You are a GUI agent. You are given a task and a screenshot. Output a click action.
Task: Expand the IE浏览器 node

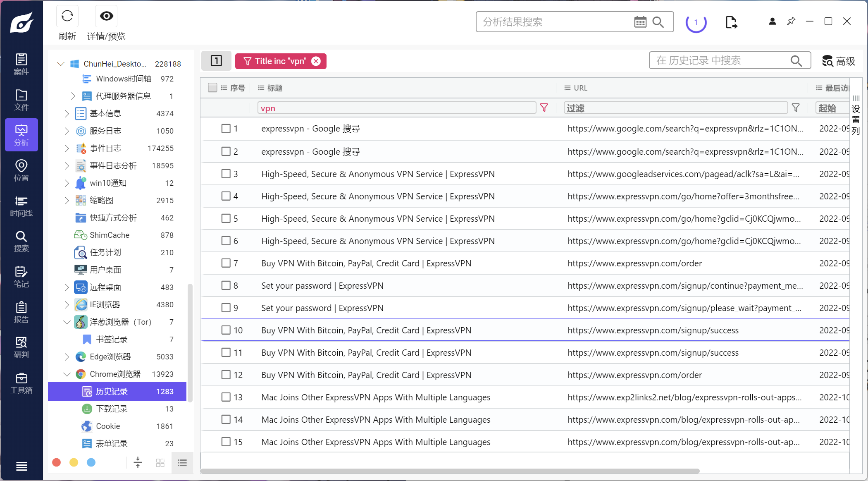[x=67, y=304]
